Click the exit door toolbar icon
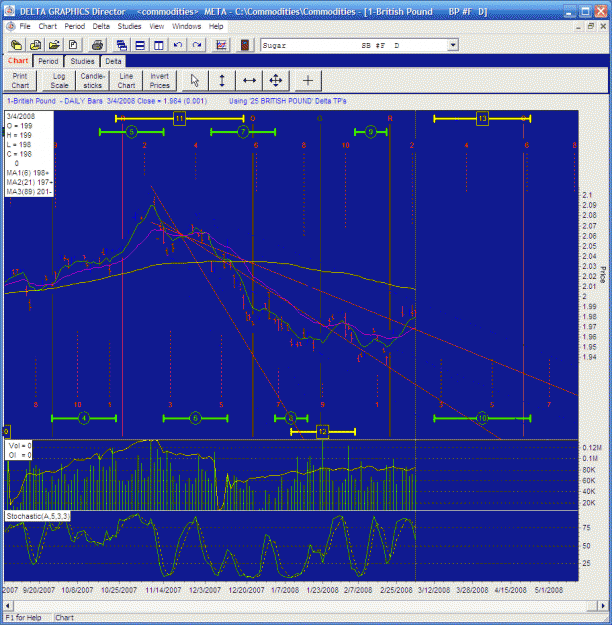 pos(245,45)
